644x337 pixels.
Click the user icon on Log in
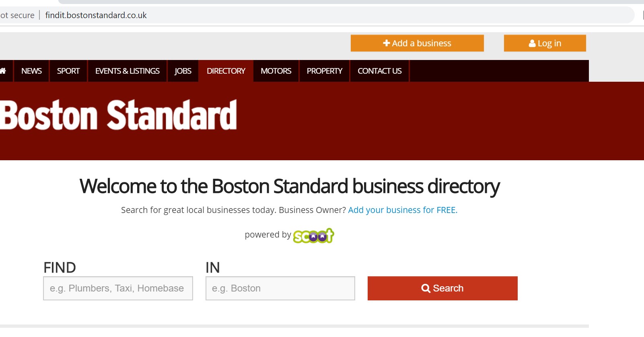click(532, 43)
